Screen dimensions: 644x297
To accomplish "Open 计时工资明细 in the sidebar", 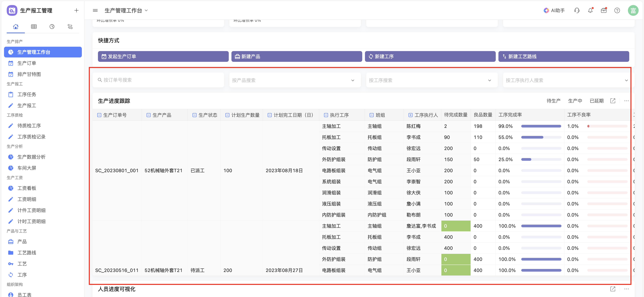I will tap(43, 221).
